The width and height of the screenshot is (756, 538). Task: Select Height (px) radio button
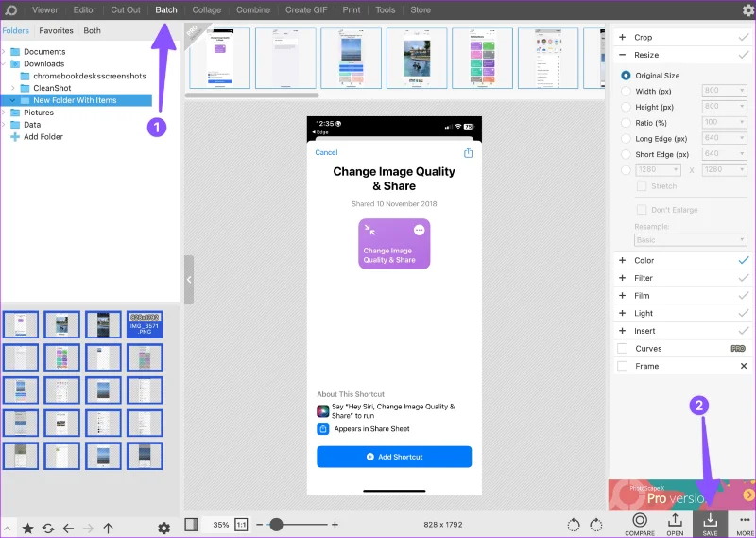pyautogui.click(x=626, y=107)
